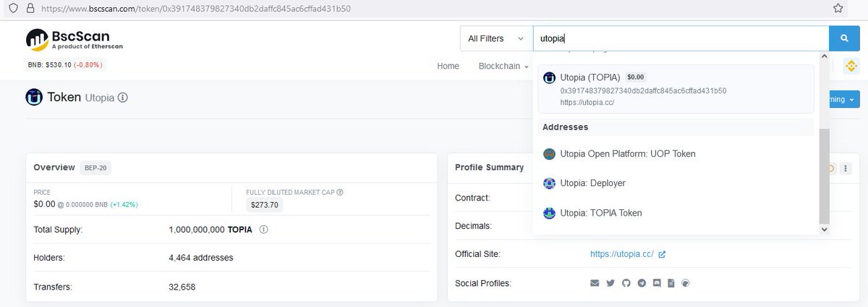Open the Twitter social profile icon

point(610,283)
